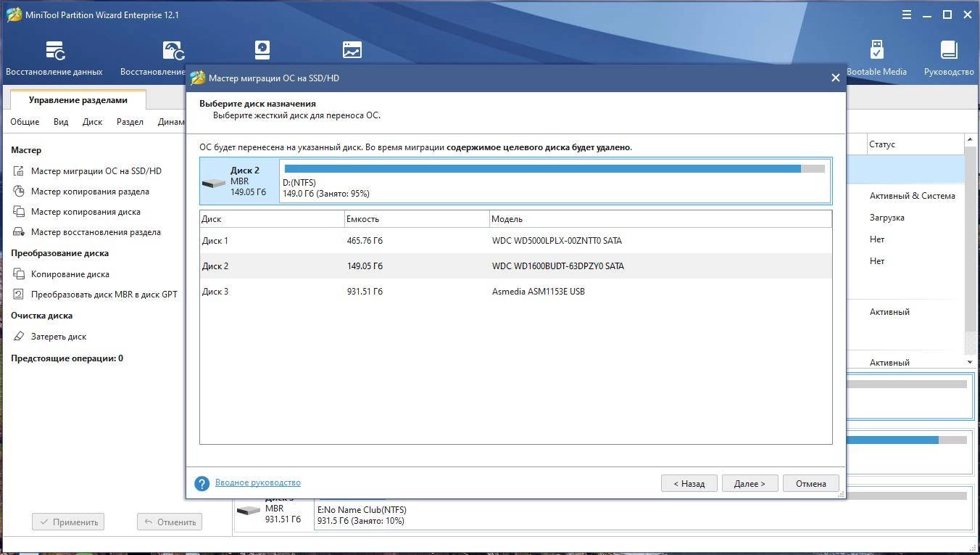Screen dimensions: 980x555
Task: Click Загрузка status cell
Action: click(886, 217)
